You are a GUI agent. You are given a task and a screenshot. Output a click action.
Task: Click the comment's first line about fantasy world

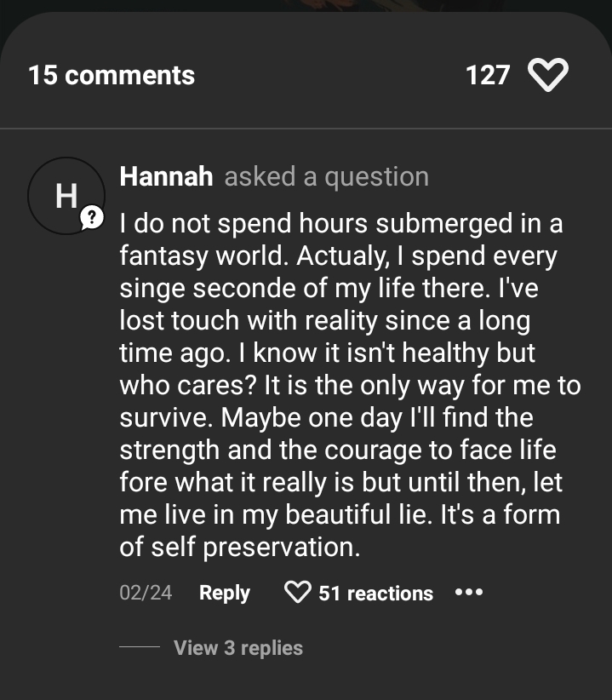click(341, 224)
